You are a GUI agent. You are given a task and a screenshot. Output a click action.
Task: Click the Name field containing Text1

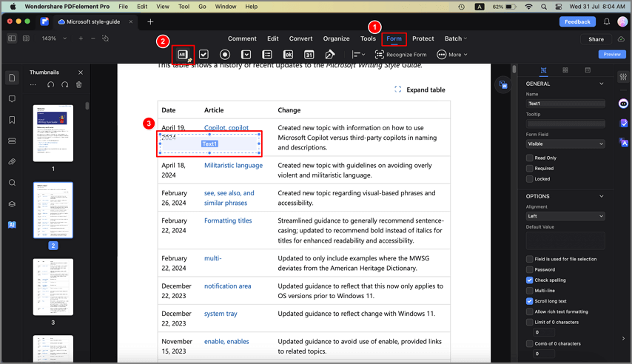pos(565,104)
